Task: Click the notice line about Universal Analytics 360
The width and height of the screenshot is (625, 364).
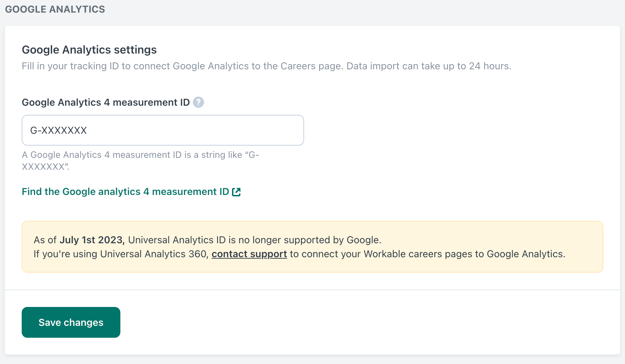Action: 300,254
